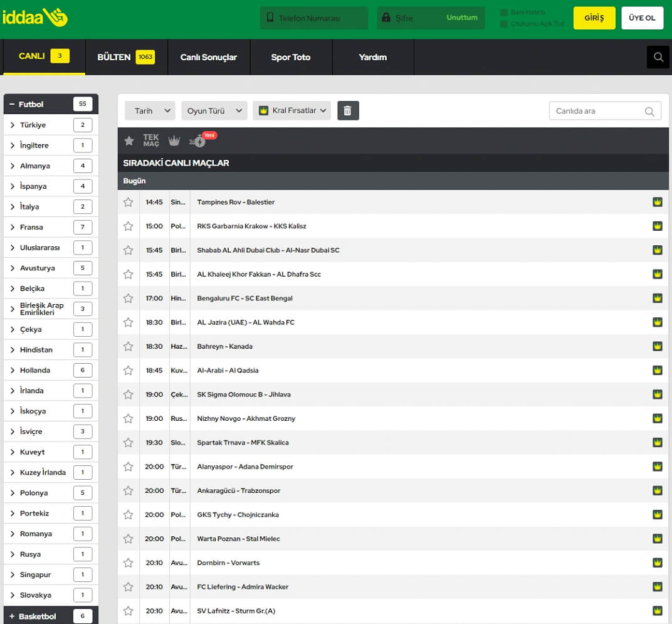
Task: Favorite the Tampines Rov - Balestier match
Action: coord(128,202)
